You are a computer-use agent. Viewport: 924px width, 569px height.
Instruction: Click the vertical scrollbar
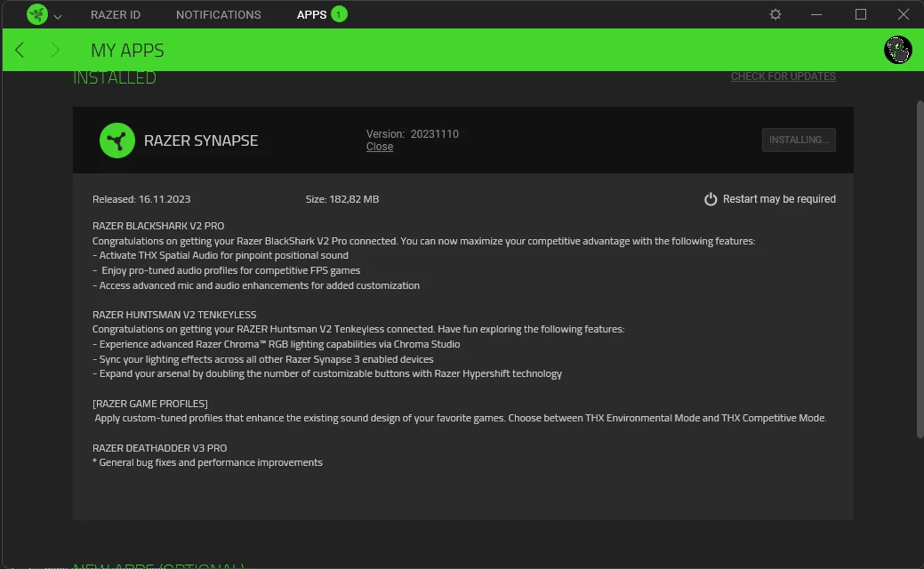point(920,269)
